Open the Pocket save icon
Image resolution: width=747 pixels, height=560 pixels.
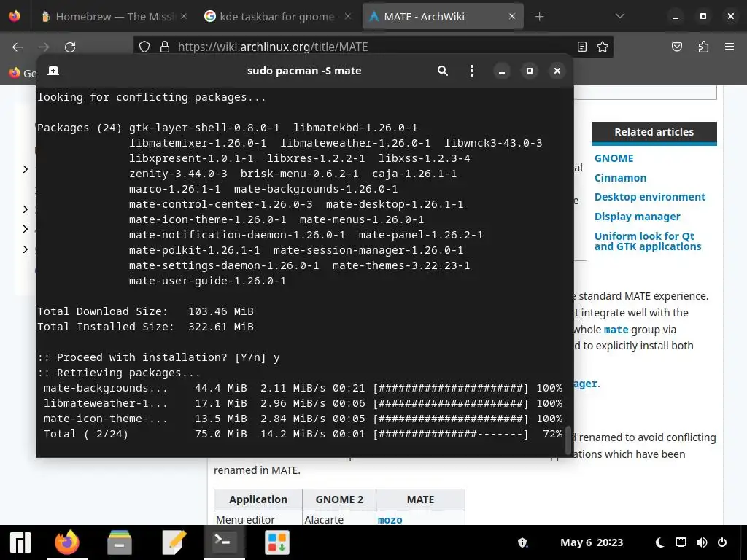tap(677, 47)
